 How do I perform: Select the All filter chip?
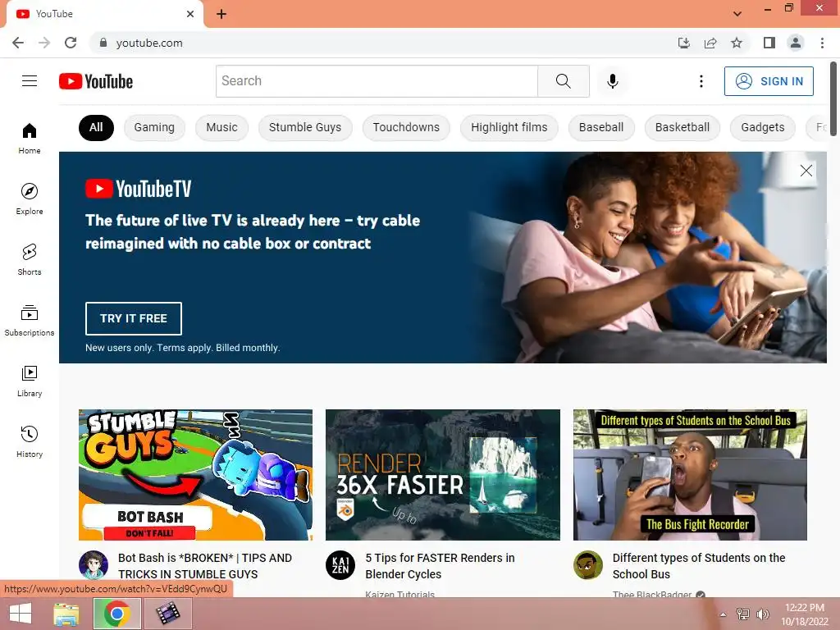(x=96, y=127)
